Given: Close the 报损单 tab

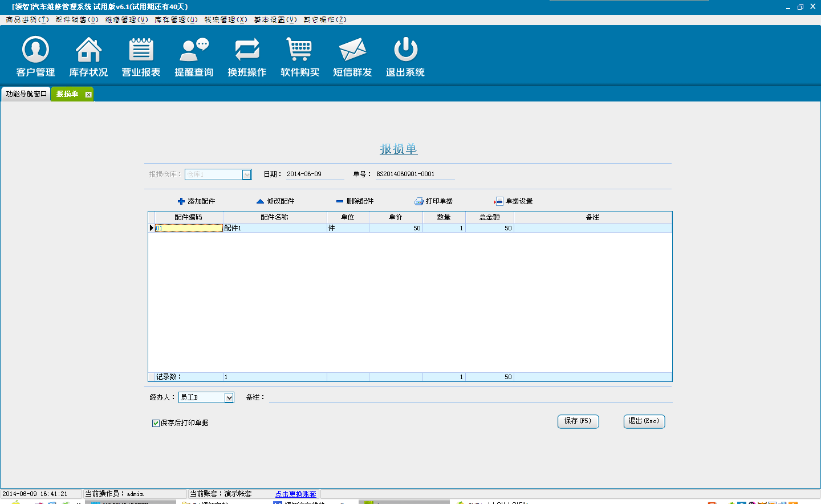Looking at the screenshot, I should tap(88, 95).
